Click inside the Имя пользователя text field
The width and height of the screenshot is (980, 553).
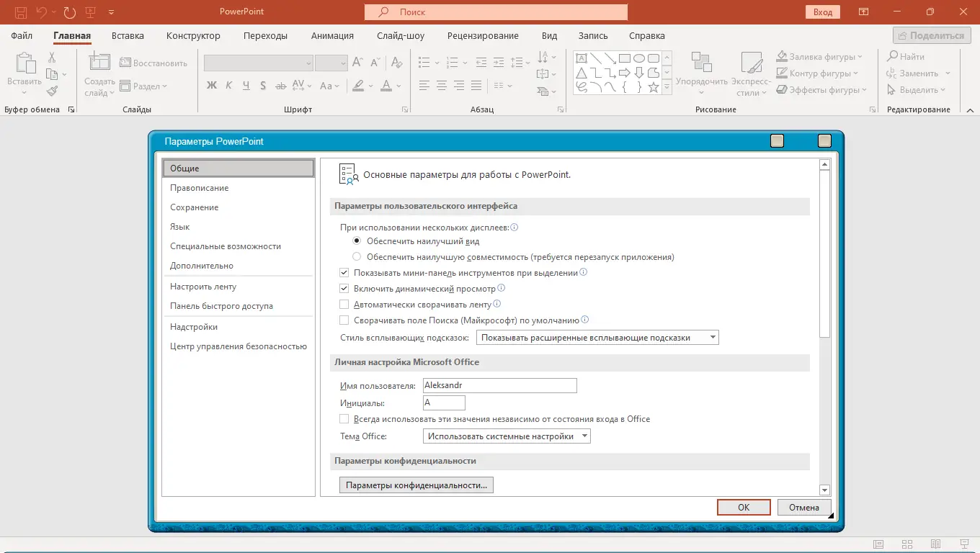[499, 385]
